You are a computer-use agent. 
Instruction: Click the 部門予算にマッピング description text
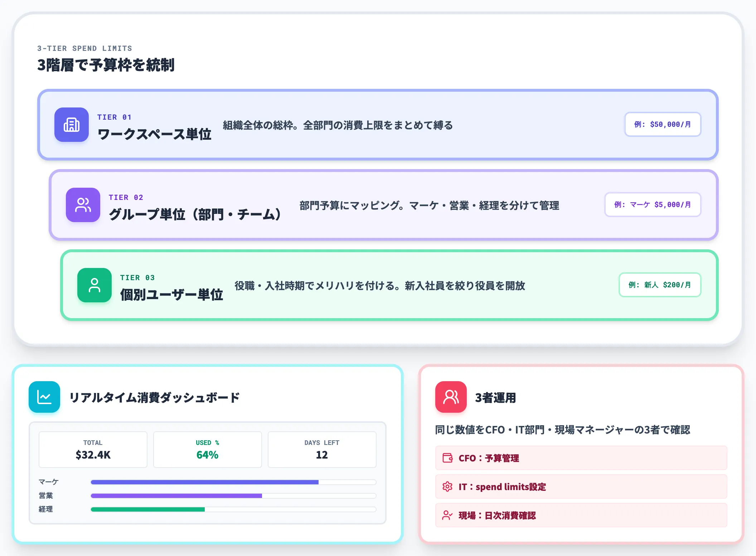tap(429, 206)
